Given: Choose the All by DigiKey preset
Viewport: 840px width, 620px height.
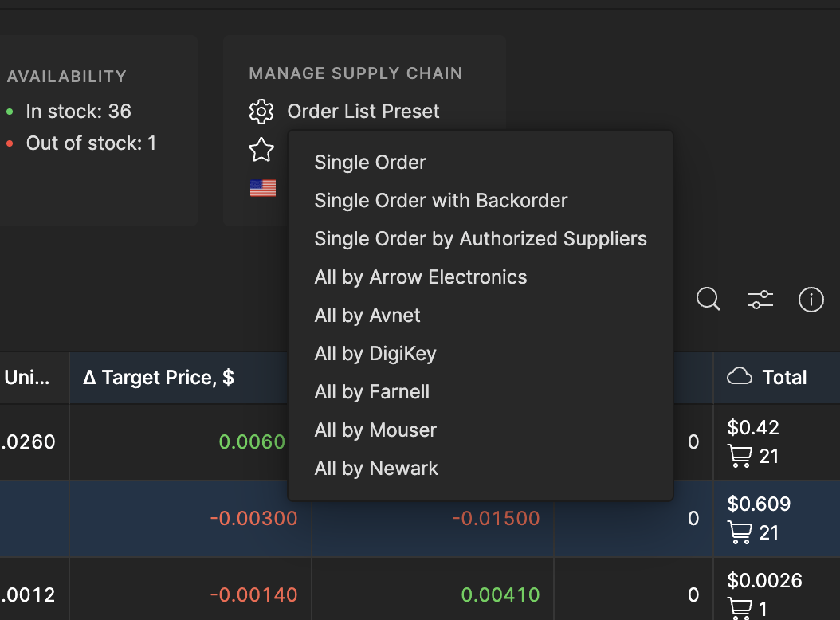Looking at the screenshot, I should tap(375, 353).
